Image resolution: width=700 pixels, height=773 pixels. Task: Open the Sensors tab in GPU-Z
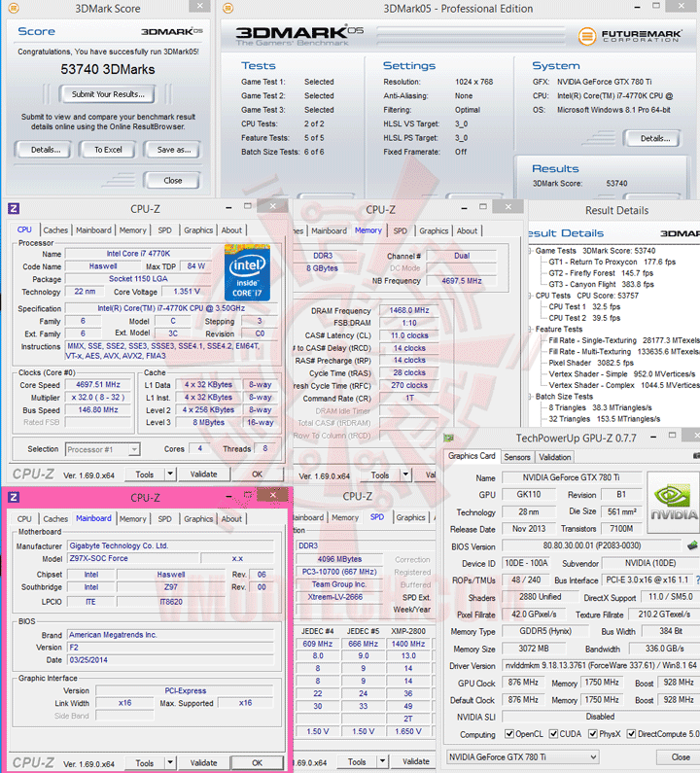[x=517, y=457]
